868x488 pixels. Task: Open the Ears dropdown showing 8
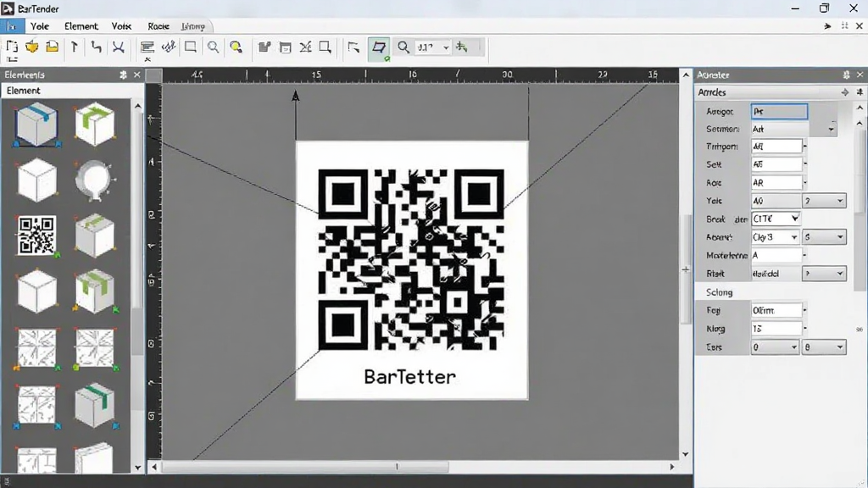(824, 347)
